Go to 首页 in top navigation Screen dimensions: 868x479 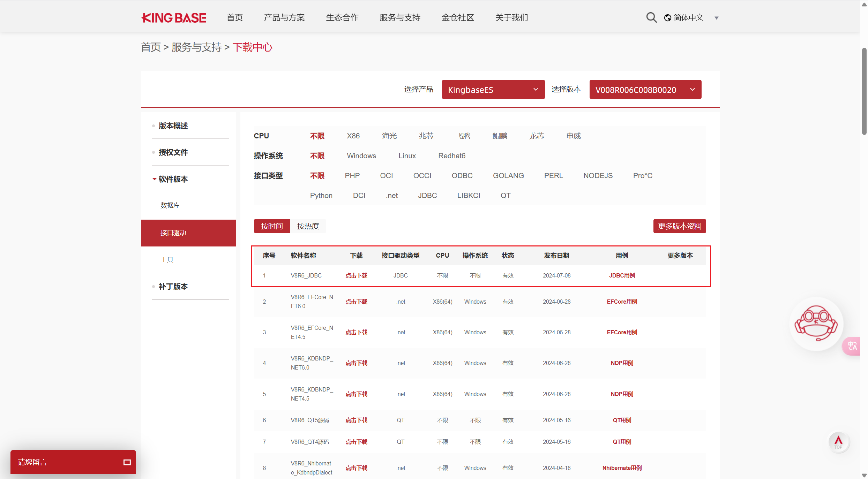[234, 18]
